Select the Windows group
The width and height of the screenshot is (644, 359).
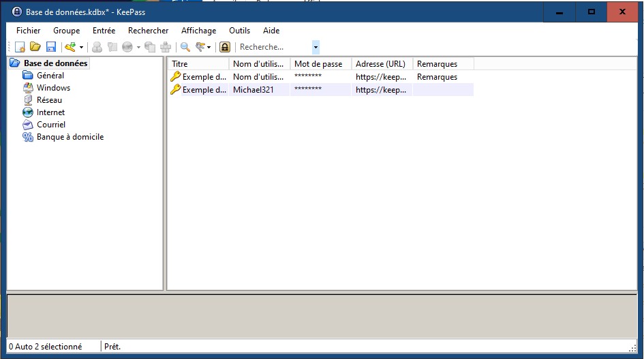[53, 88]
